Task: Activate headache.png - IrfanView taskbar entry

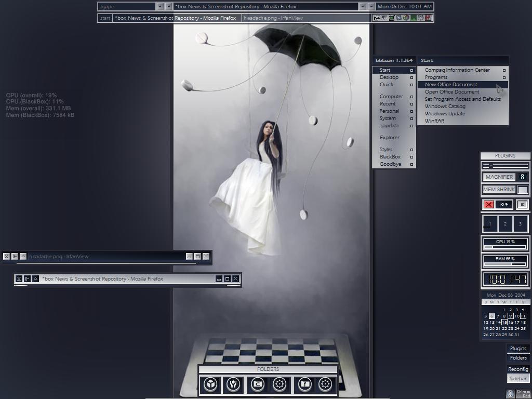Action: 307,18
